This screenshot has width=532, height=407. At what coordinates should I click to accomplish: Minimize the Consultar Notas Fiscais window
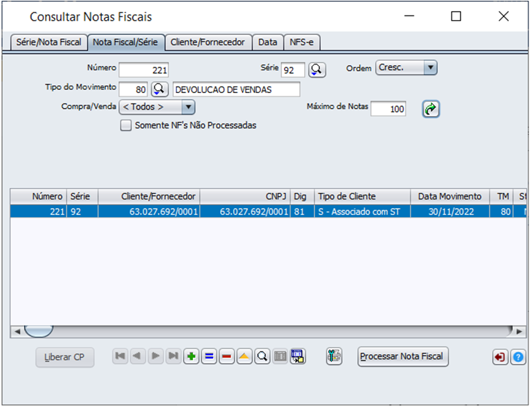pos(409,16)
